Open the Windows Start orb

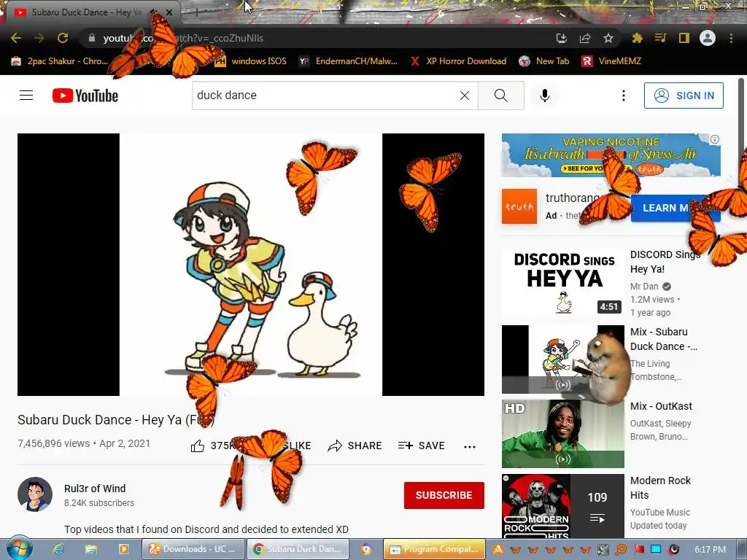pyautogui.click(x=20, y=548)
